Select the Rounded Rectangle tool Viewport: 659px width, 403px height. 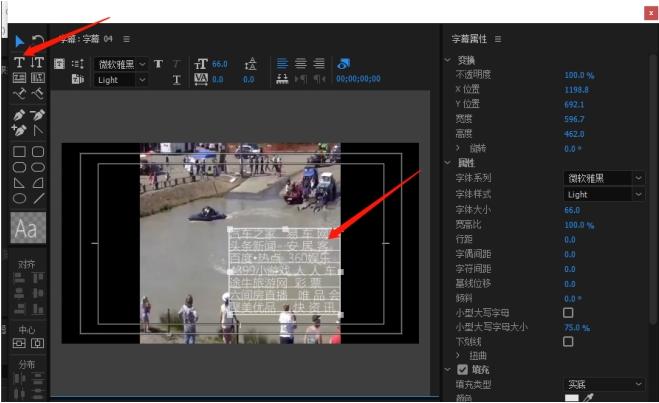tap(38, 167)
